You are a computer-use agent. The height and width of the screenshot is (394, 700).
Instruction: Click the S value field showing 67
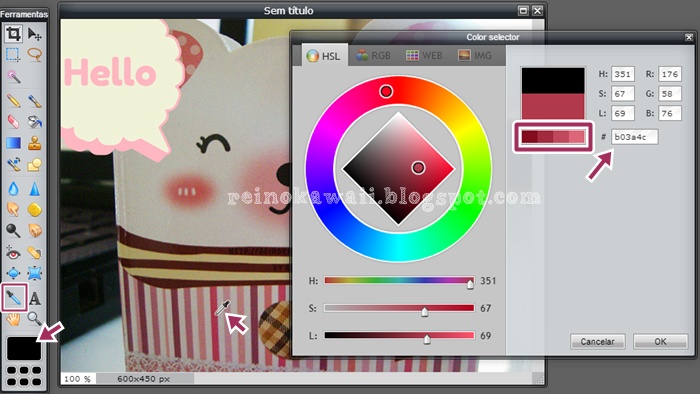click(x=623, y=94)
